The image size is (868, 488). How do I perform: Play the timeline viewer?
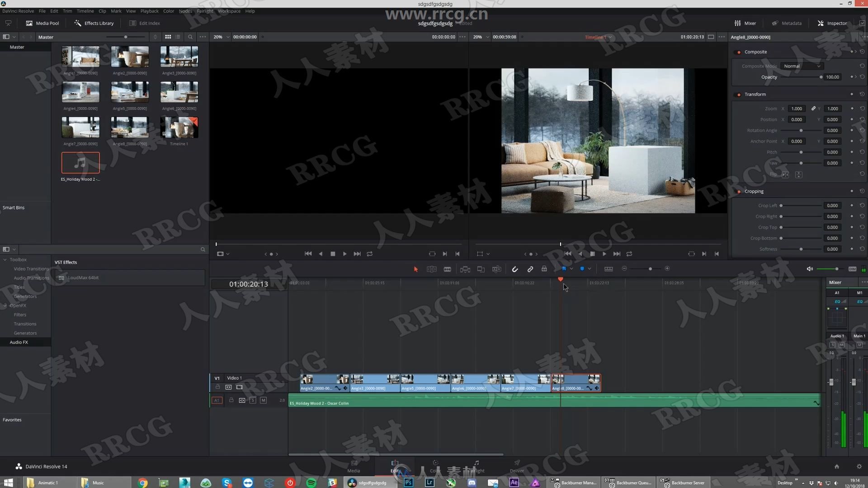[604, 254]
